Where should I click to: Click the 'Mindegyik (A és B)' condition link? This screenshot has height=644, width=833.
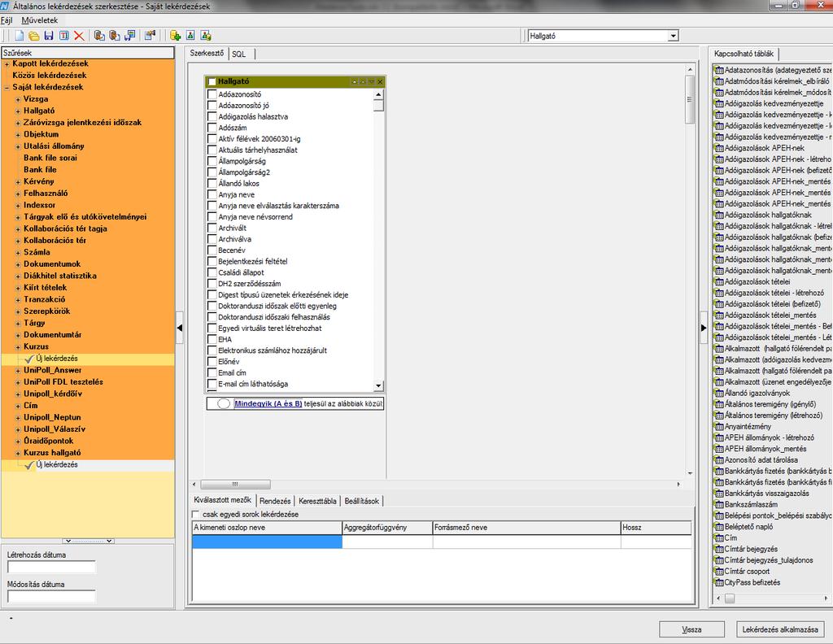tap(268, 403)
